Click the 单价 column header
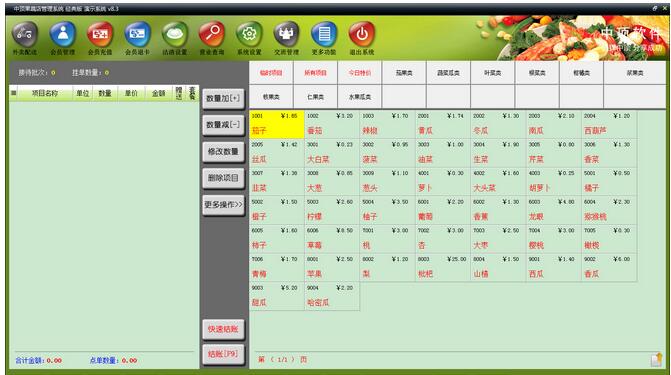The width and height of the screenshot is (671, 375). pos(131,93)
